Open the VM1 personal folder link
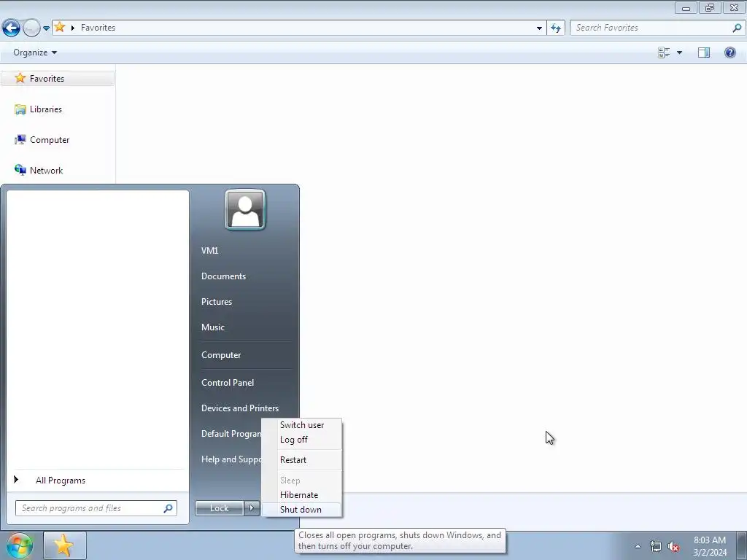Image resolution: width=747 pixels, height=560 pixels. [x=209, y=251]
